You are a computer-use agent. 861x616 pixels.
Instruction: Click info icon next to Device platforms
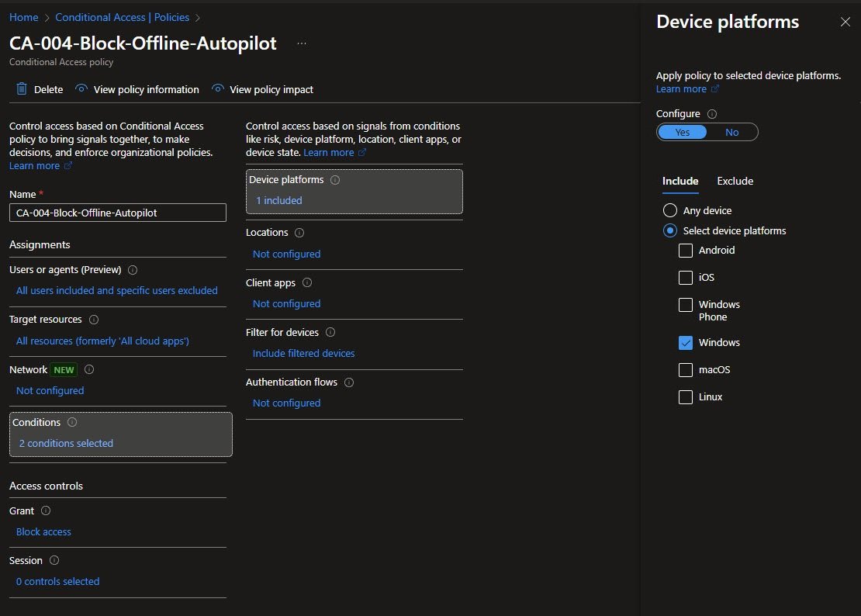(335, 180)
